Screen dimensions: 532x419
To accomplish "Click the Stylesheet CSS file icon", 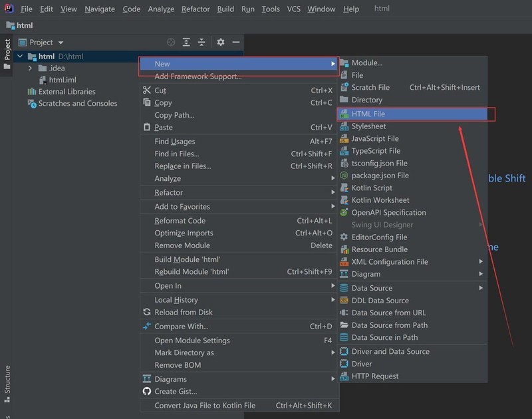I will [344, 126].
